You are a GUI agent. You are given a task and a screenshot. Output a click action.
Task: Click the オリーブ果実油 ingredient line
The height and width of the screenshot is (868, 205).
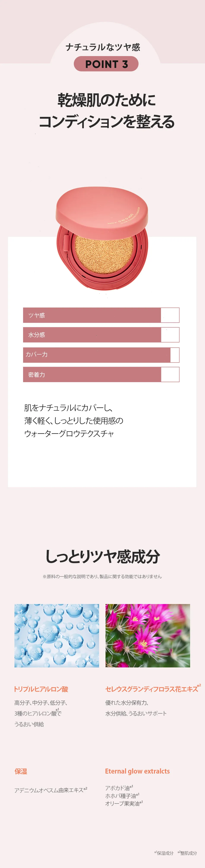[x=124, y=803]
